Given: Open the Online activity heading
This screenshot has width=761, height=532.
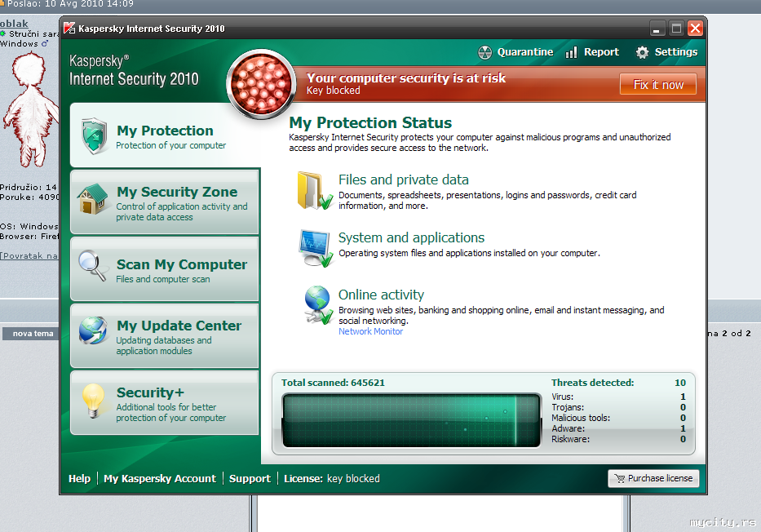Looking at the screenshot, I should point(381,295).
